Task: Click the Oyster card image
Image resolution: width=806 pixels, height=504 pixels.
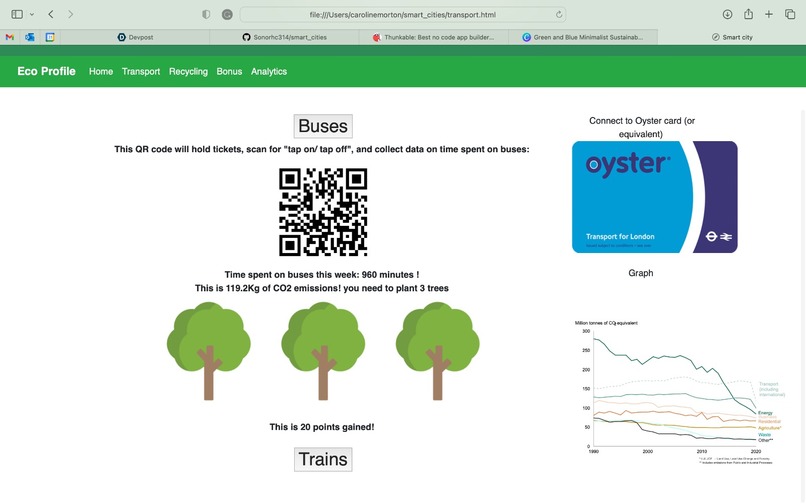Action: click(654, 197)
